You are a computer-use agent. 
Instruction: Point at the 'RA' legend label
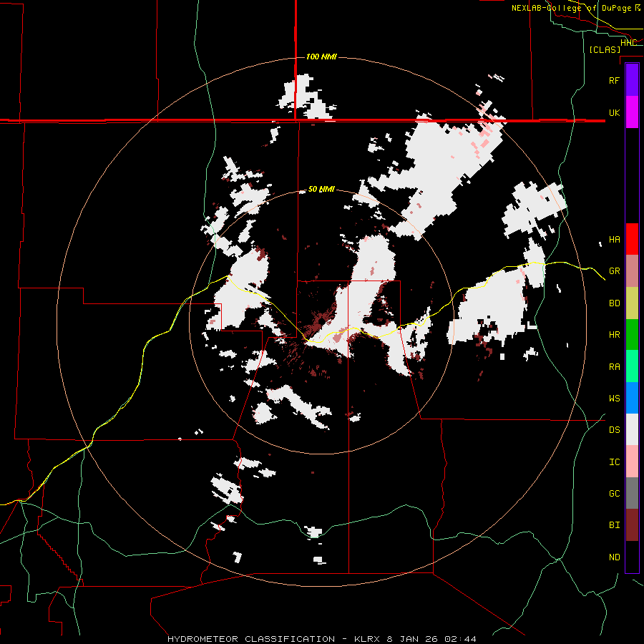tap(614, 367)
